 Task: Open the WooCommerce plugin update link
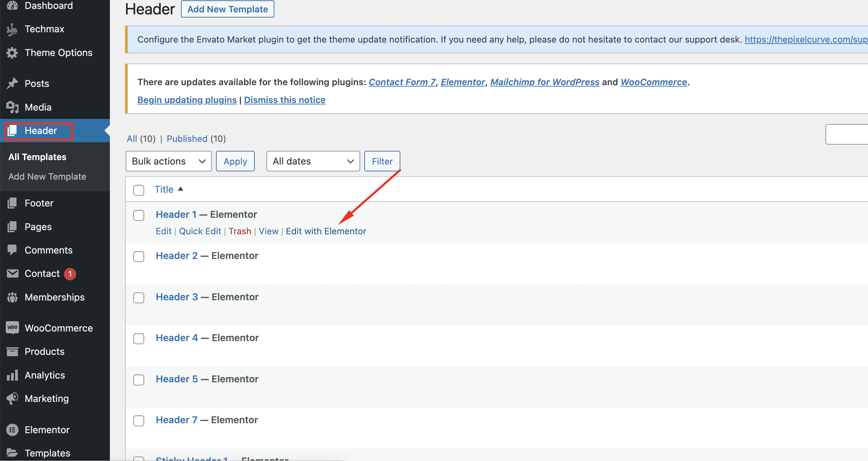654,82
